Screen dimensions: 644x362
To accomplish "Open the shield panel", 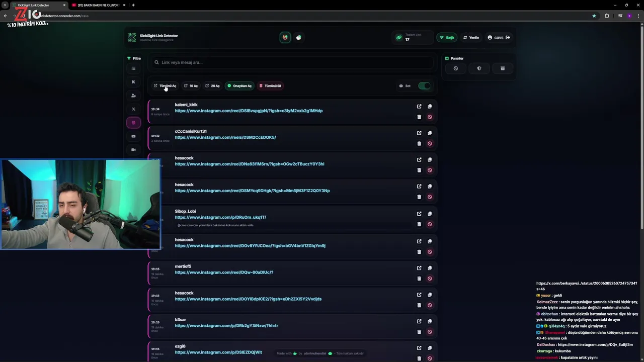I will [479, 68].
